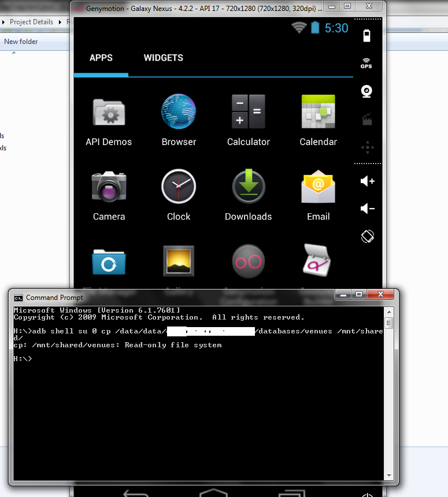Click the 5:30 clock in status bar
Screen dimensions: 448x497
[336, 28]
